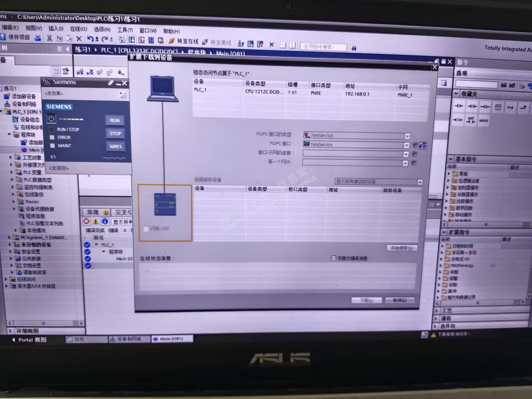Screen dimensions: 532x399
Task: Open the show compatible devices dropdown
Action: coord(420,182)
